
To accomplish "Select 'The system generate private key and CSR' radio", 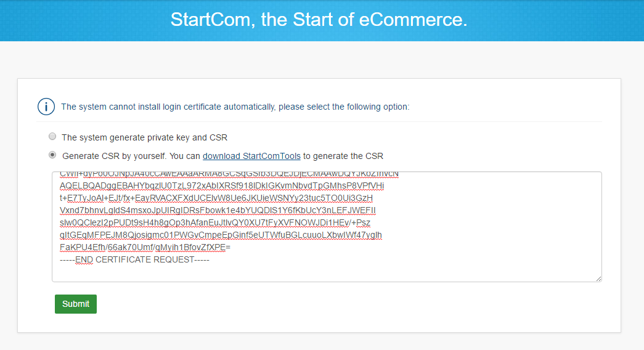I will point(52,136).
